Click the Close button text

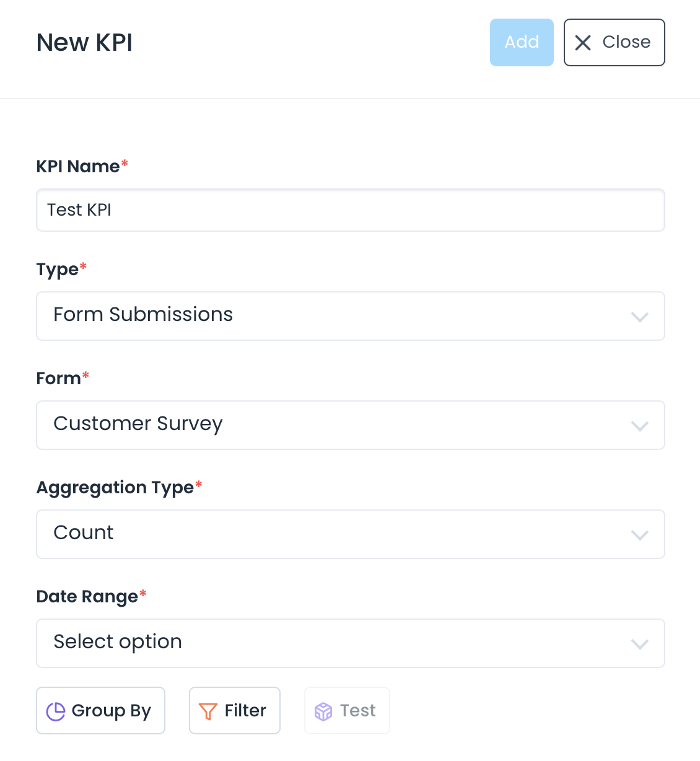pyautogui.click(x=626, y=42)
